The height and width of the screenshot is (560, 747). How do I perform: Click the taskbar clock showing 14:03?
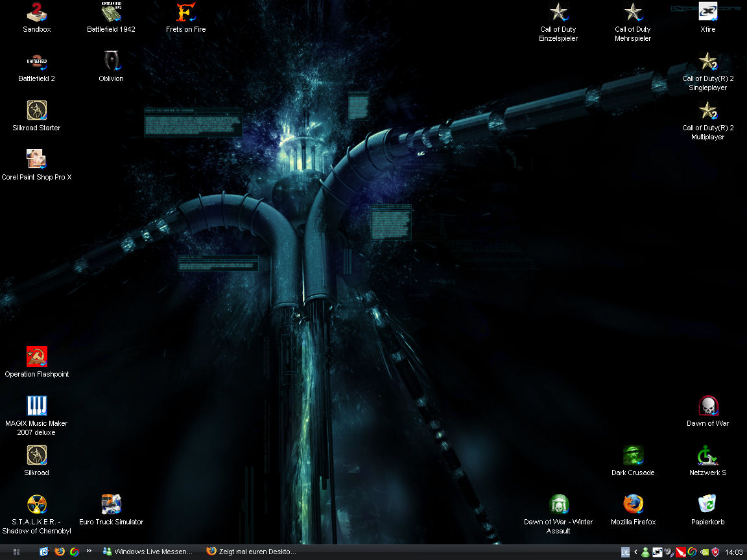tap(733, 552)
